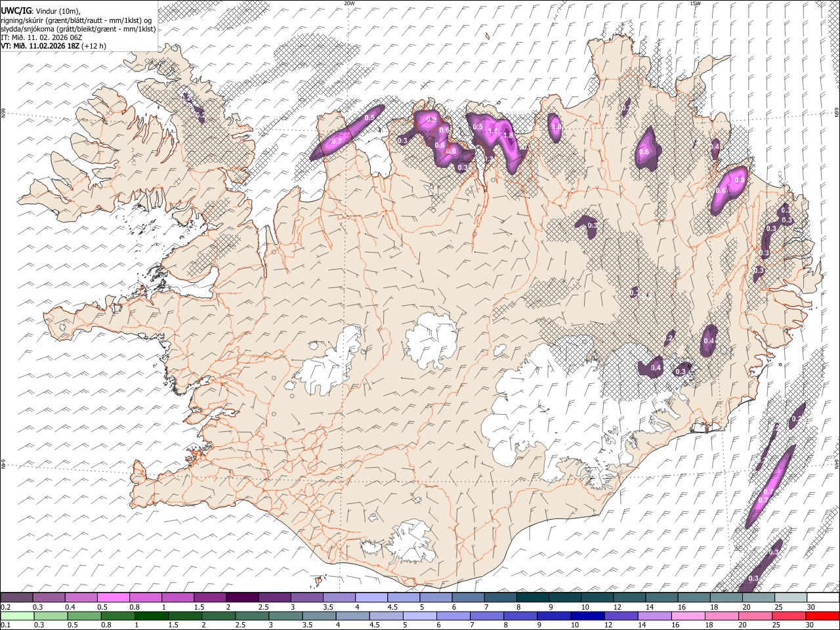The image size is (840, 630).
Task: Click the '15W' longitude label
Action: pyautogui.click(x=695, y=3)
